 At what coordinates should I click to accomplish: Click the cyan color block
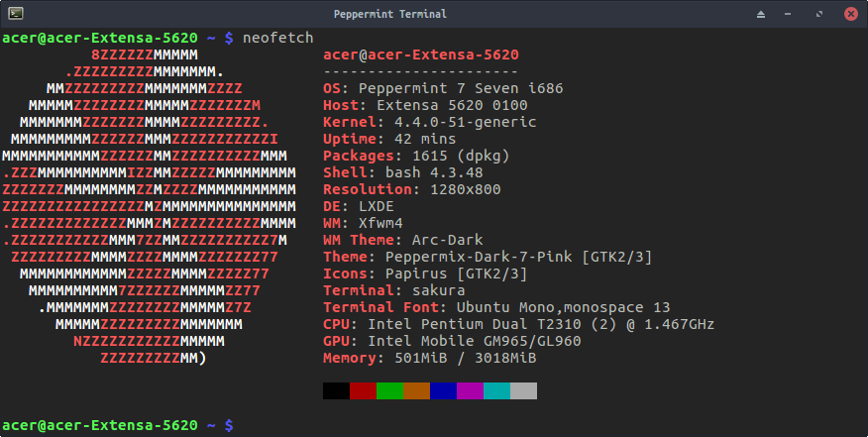[497, 390]
